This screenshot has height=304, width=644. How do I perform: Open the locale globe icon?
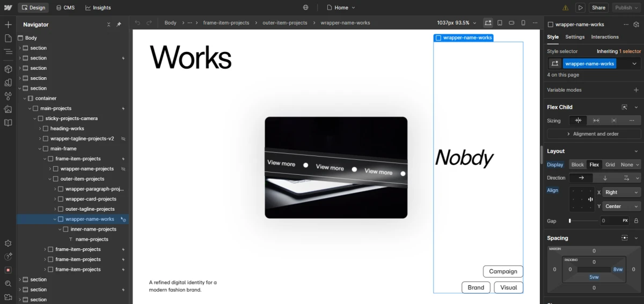coord(306,8)
